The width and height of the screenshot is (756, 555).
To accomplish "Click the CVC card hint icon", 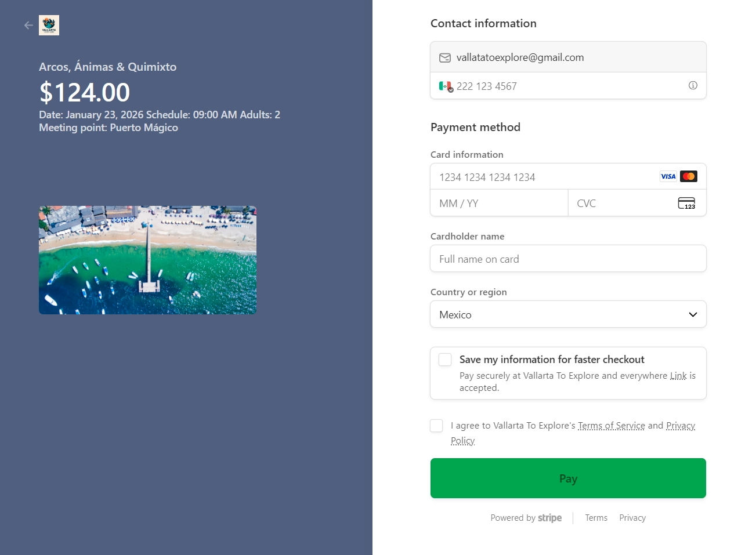I will coord(686,203).
